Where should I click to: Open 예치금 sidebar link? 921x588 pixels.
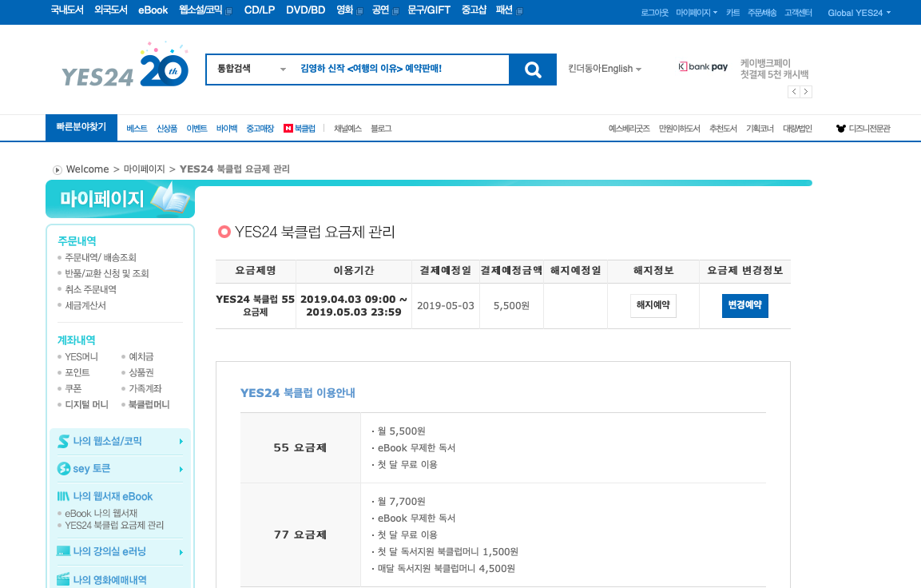[x=141, y=357]
